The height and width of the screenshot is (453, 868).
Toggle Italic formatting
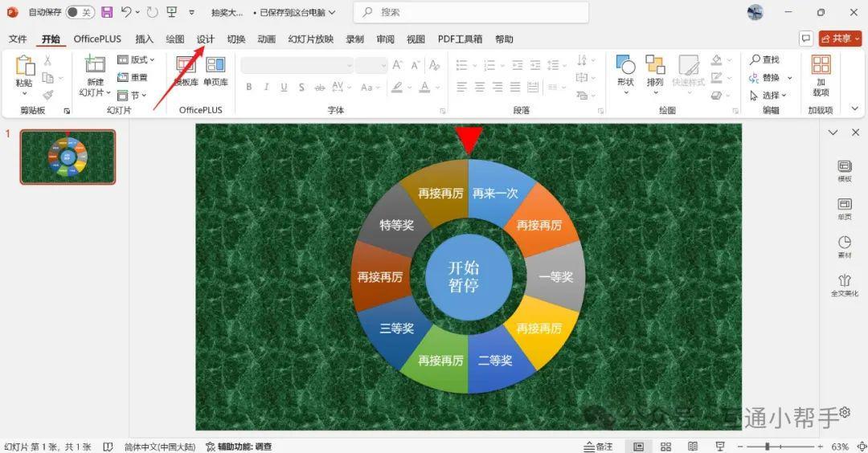click(266, 87)
